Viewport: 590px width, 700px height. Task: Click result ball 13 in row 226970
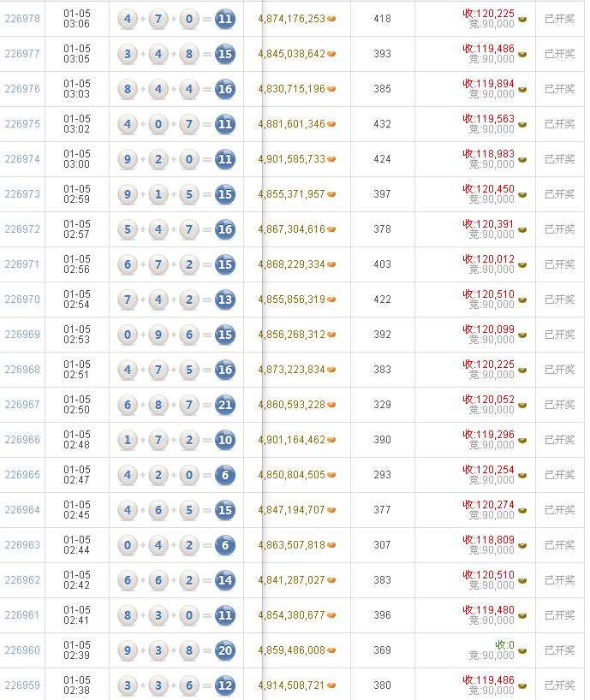click(x=225, y=300)
